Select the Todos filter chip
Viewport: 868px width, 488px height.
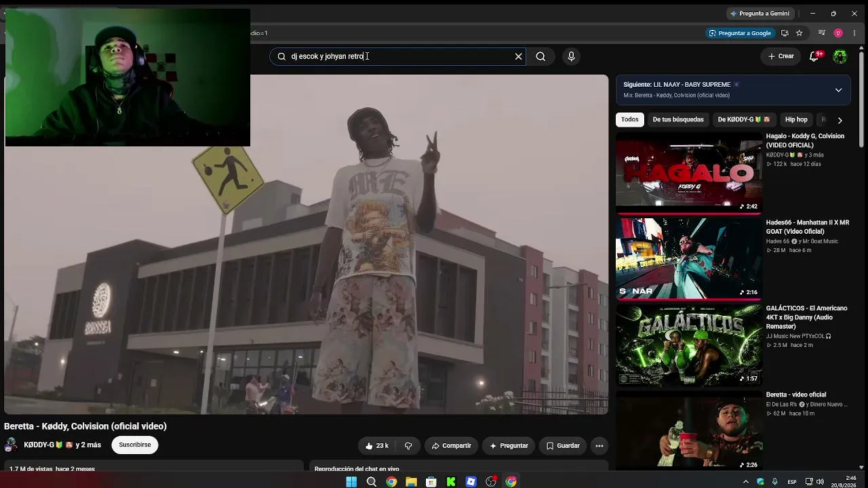(630, 119)
